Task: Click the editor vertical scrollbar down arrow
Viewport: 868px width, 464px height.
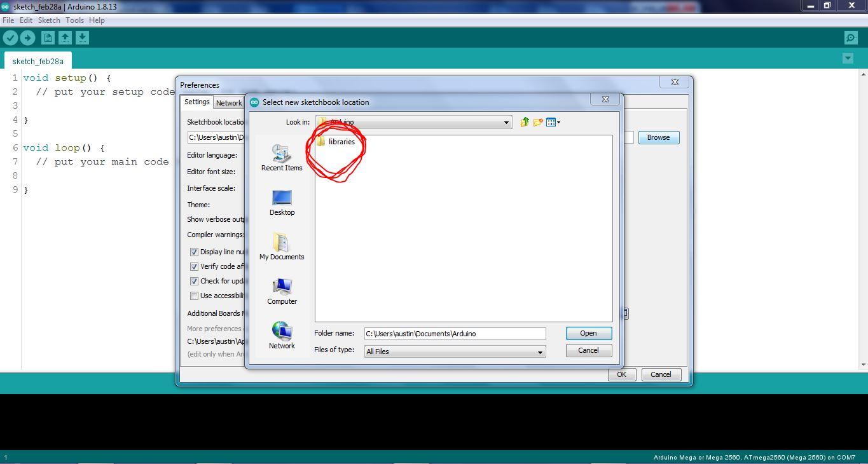Action: coord(863,365)
